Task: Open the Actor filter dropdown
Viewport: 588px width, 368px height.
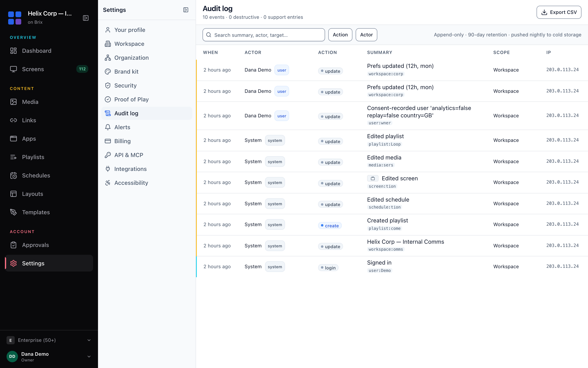Action: pyautogui.click(x=366, y=35)
